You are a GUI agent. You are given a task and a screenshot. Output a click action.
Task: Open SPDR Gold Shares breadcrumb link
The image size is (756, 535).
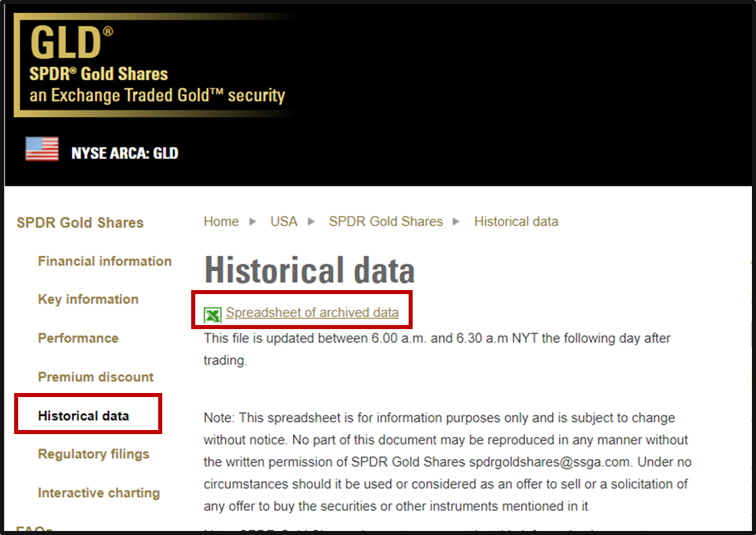click(x=386, y=221)
